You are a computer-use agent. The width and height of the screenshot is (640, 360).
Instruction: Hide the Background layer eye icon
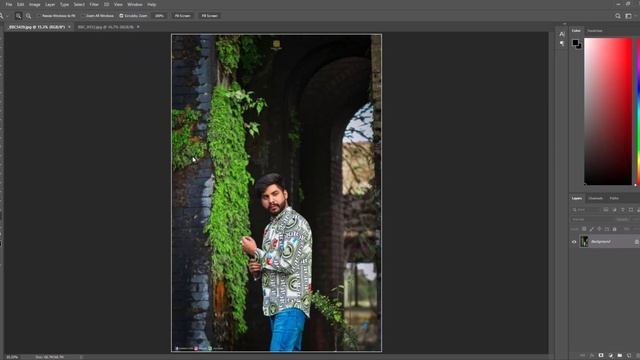574,242
